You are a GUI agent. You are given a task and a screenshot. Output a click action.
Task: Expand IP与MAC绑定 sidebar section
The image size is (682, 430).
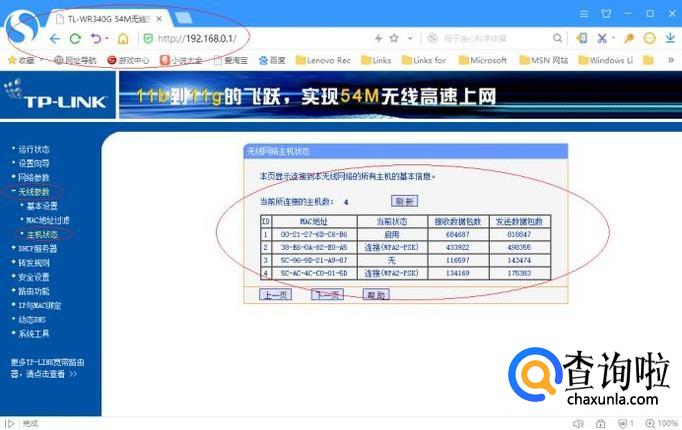pyautogui.click(x=39, y=305)
